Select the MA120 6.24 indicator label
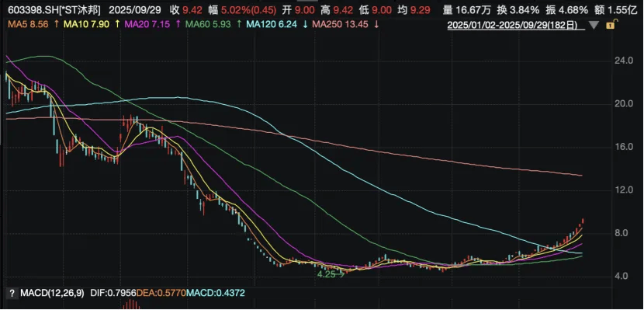The height and width of the screenshot is (310, 644). coord(272,25)
